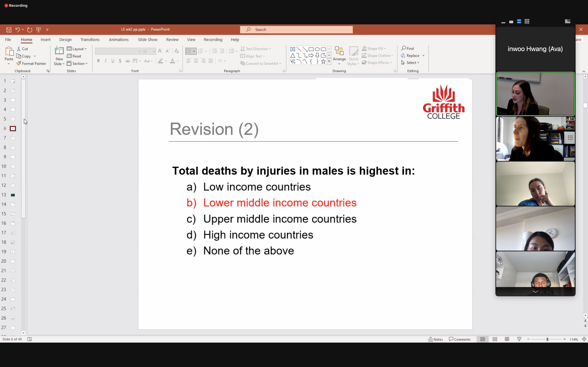Image resolution: width=588 pixels, height=367 pixels.
Task: Select slide 13 thumbnail in panel
Action: 13,195
